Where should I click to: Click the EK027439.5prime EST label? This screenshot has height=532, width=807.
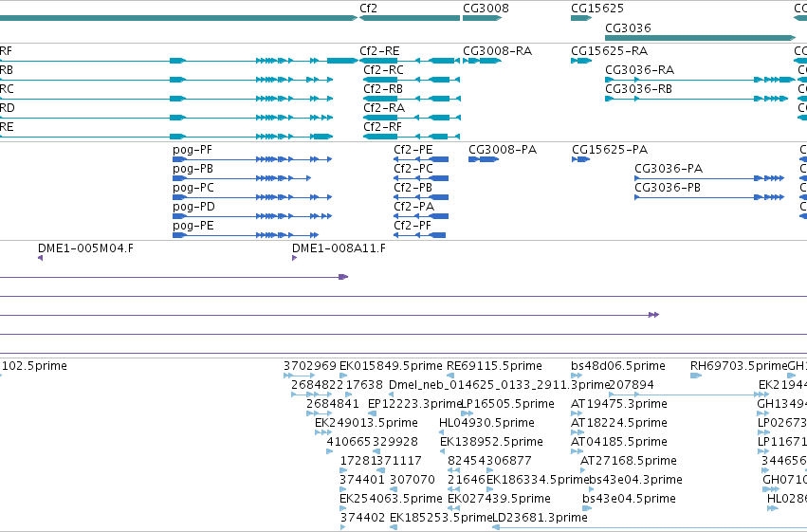click(x=499, y=499)
